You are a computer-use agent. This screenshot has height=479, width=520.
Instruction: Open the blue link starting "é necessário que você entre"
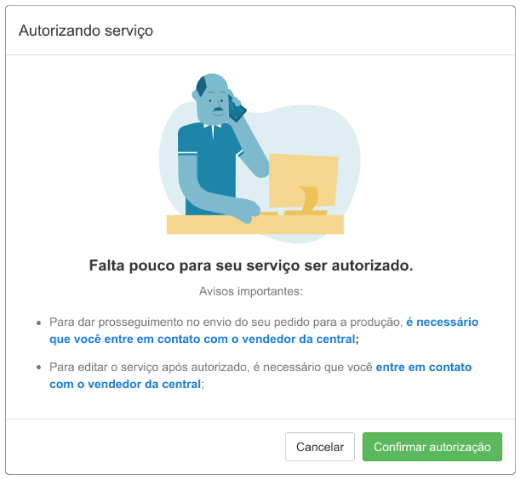[263, 330]
